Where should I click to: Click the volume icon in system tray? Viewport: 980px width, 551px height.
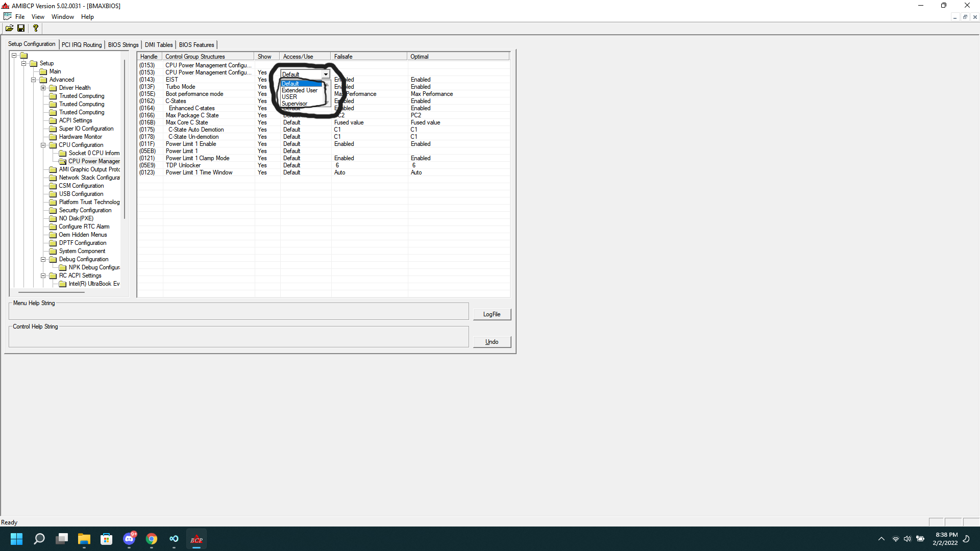pyautogui.click(x=907, y=539)
